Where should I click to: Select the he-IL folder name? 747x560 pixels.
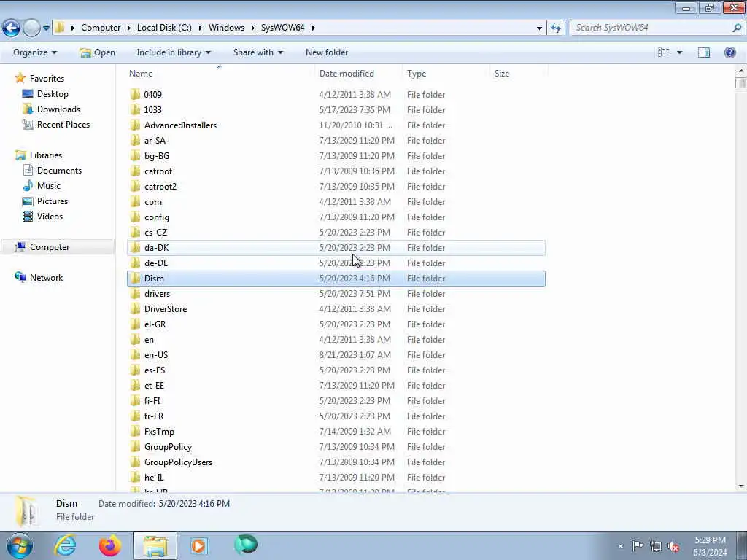pyautogui.click(x=154, y=477)
